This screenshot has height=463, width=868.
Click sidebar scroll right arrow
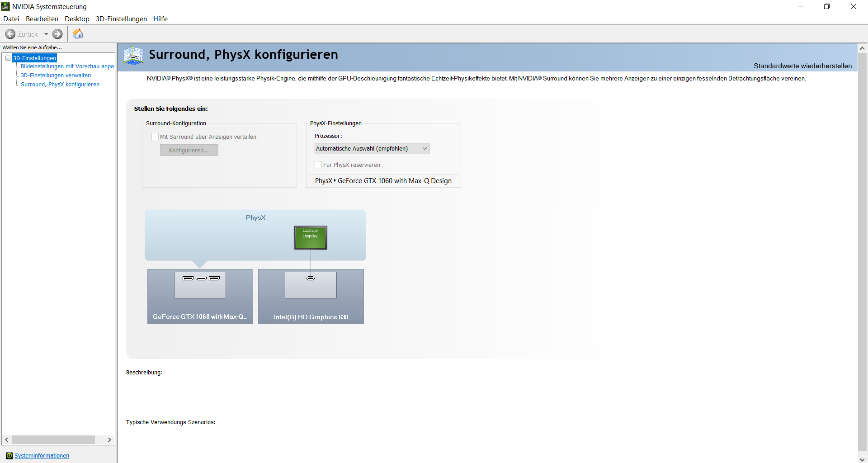coord(109,439)
